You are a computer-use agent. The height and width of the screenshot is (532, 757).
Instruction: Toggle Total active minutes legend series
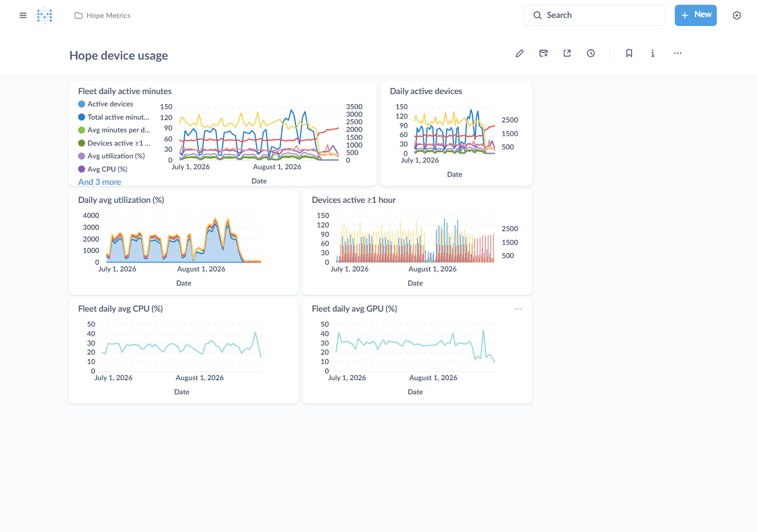tap(114, 117)
